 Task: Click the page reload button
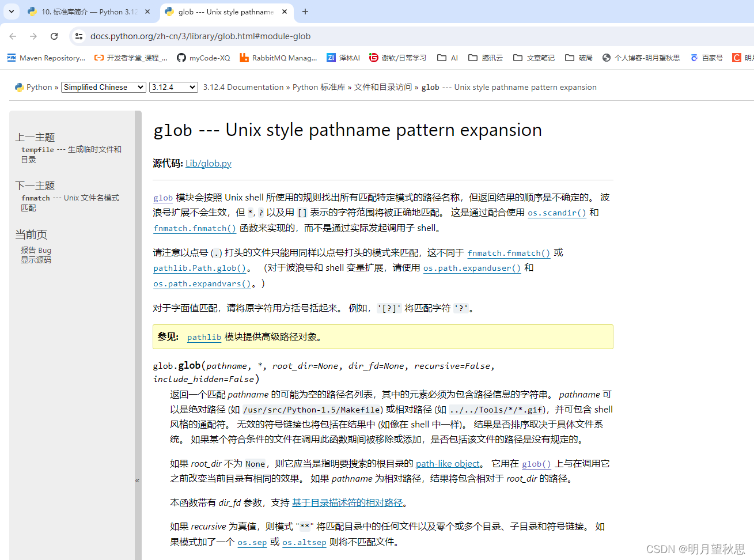click(x=54, y=36)
